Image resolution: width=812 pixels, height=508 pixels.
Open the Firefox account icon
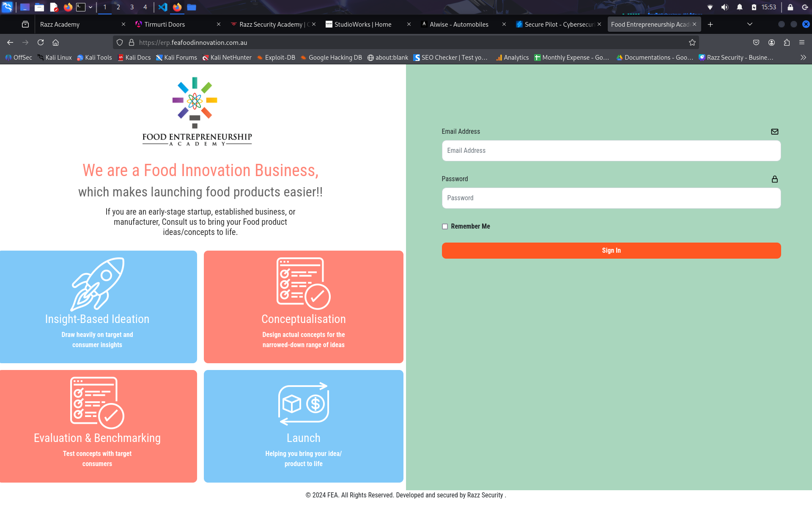[x=771, y=42]
